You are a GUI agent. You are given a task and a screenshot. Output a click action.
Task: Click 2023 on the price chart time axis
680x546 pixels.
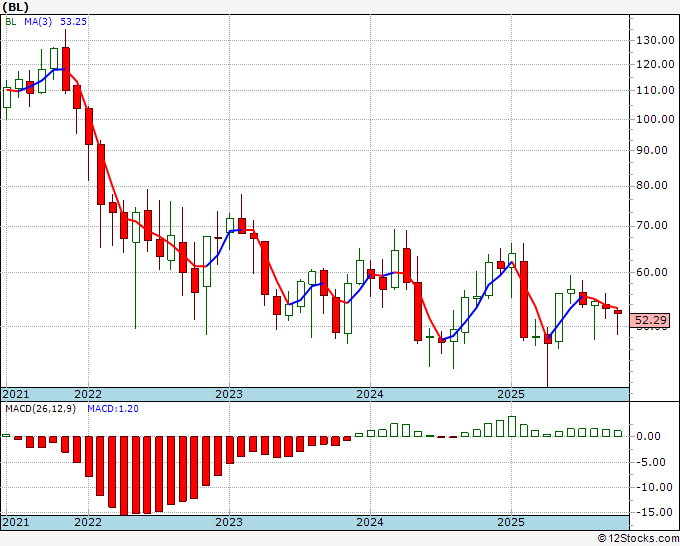(x=229, y=394)
